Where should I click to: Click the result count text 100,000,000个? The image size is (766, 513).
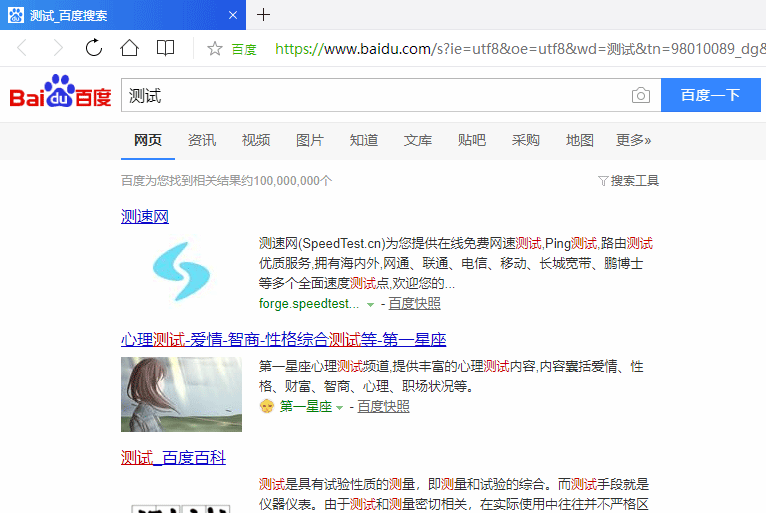[x=293, y=181]
